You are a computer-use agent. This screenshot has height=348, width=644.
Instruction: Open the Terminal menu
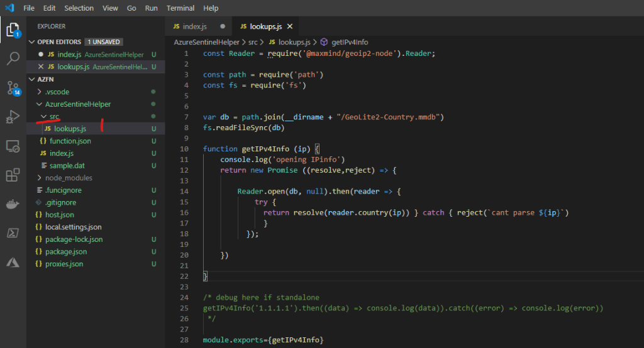[x=180, y=8]
